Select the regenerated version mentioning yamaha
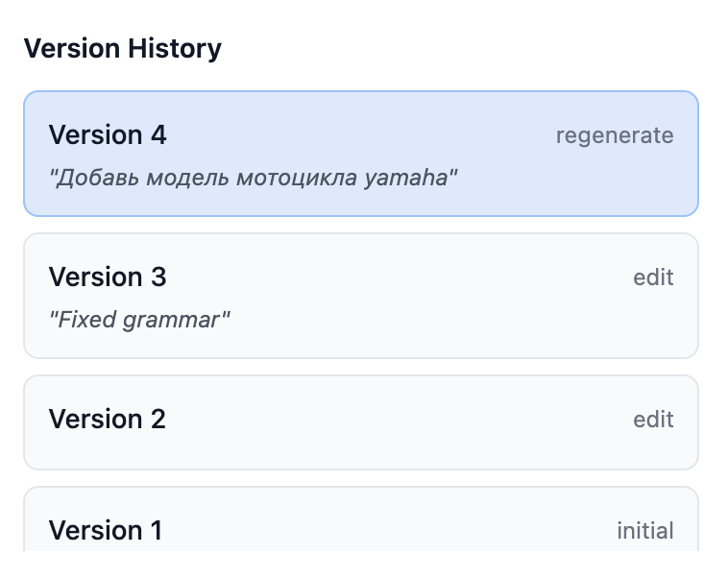The width and height of the screenshot is (728, 578). click(x=360, y=154)
